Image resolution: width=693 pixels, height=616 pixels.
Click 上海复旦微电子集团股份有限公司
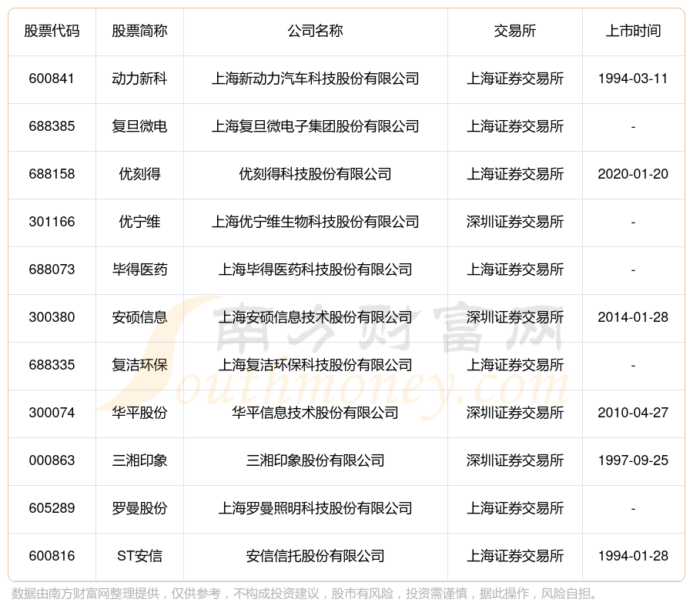(x=315, y=126)
